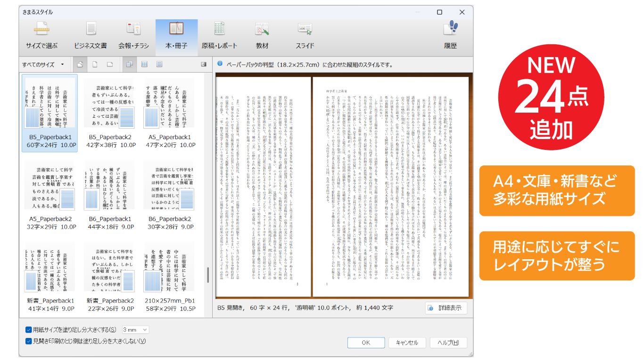Open the スライド style category
Screen dimensions: 644x362
tap(304, 33)
